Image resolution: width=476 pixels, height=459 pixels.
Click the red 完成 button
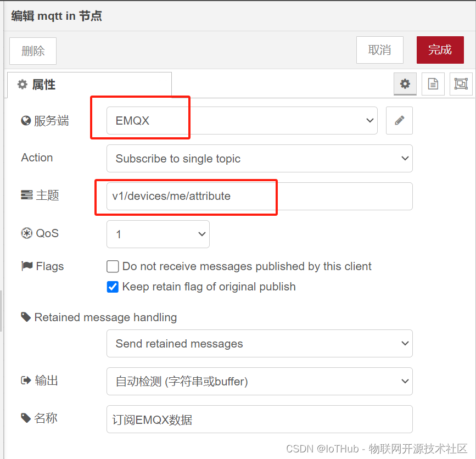(440, 50)
